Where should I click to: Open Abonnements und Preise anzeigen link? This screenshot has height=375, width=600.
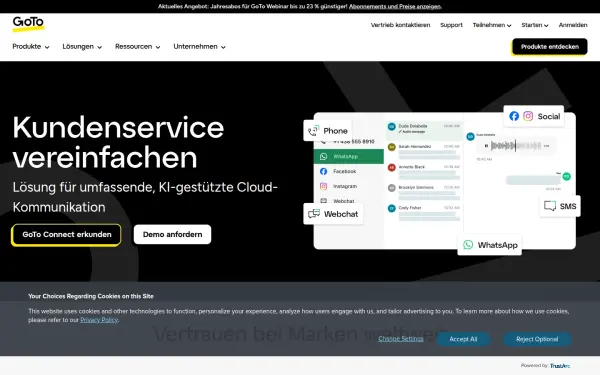coord(395,7)
